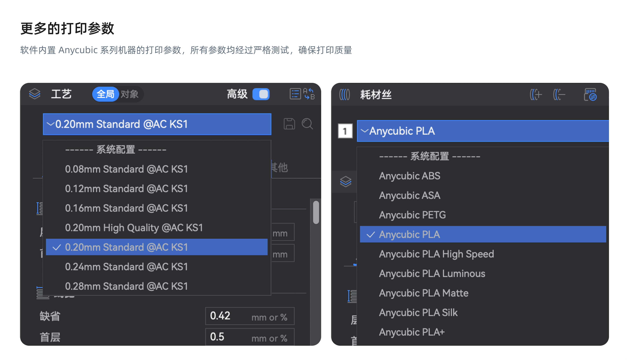Select Anycubic PLA Luminous filament
The image size is (629, 364).
click(483, 274)
